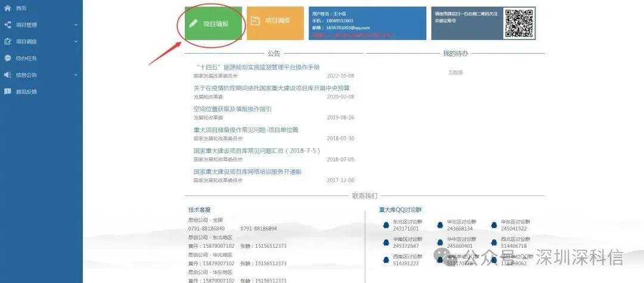Click the 无数据 text under 我的待办
644x283 pixels.
[456, 73]
